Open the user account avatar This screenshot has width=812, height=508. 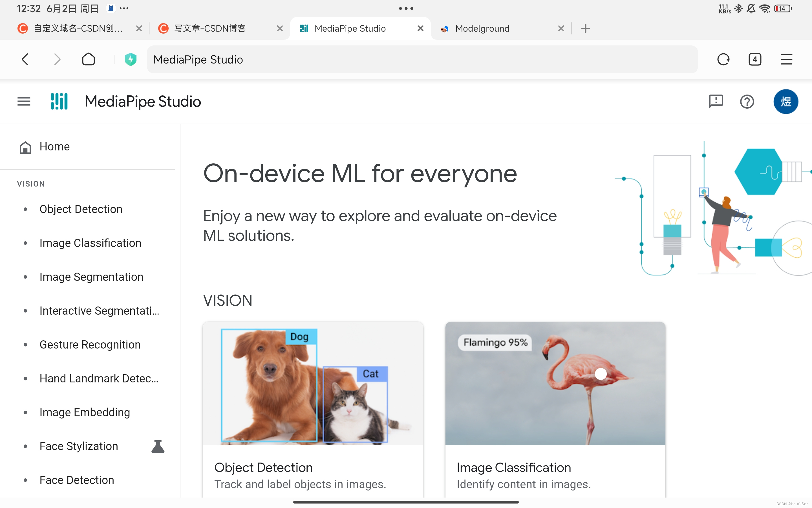(x=786, y=102)
